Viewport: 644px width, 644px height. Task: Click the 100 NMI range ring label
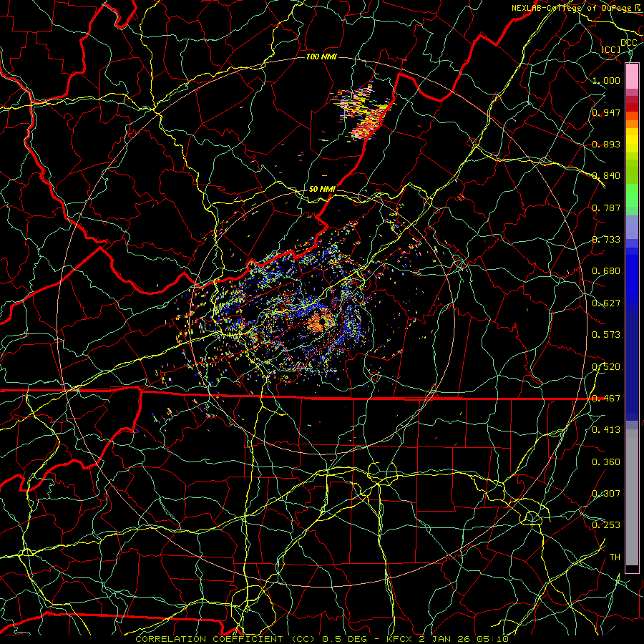(321, 57)
